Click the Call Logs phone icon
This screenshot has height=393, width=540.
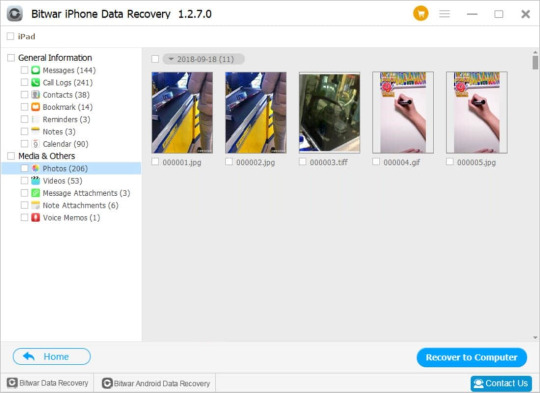35,82
